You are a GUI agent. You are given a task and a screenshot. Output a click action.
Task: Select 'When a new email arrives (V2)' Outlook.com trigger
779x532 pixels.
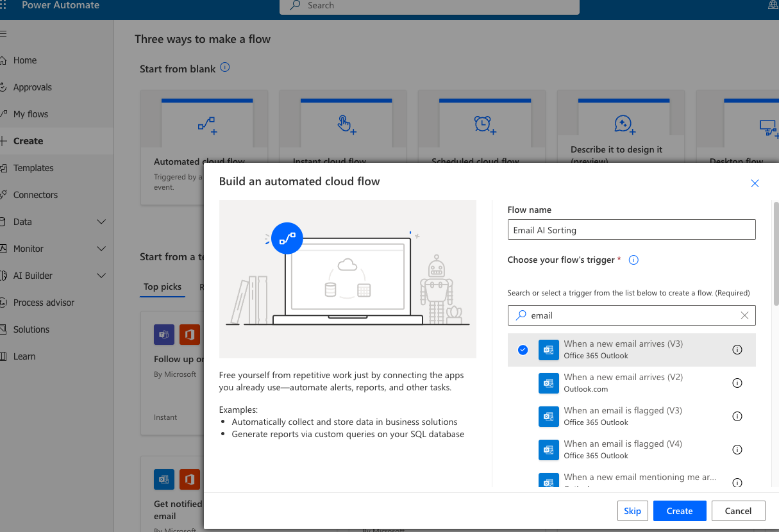[x=623, y=383]
